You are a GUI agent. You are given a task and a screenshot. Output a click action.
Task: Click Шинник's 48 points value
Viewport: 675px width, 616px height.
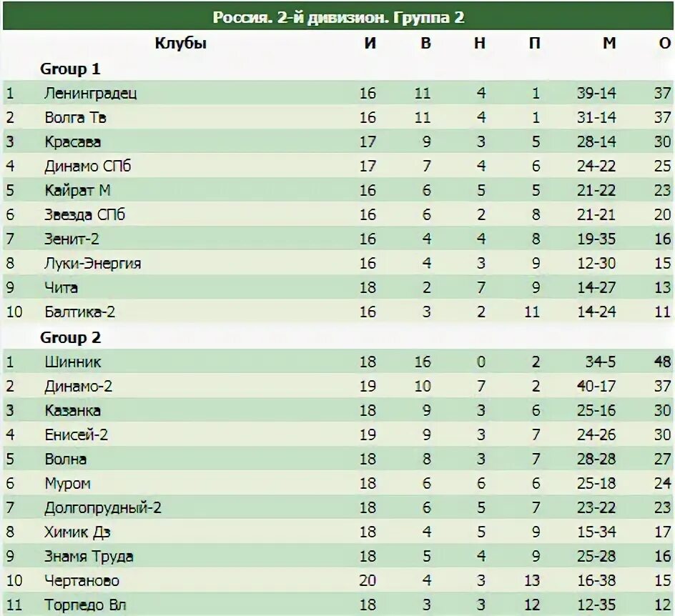click(663, 362)
